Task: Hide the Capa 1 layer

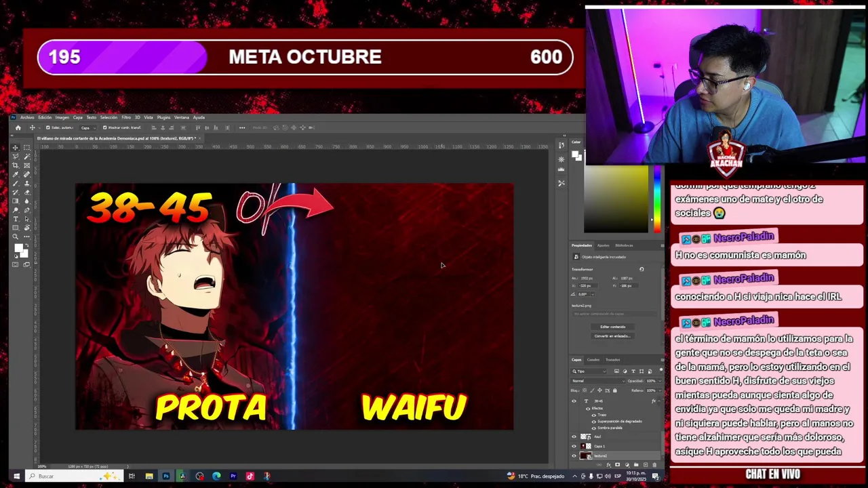Action: (574, 446)
